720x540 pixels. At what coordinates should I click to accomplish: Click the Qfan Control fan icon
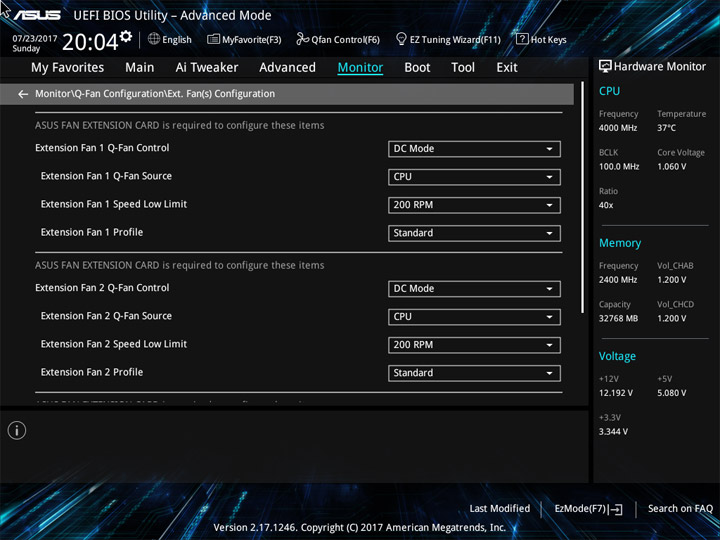pyautogui.click(x=303, y=39)
